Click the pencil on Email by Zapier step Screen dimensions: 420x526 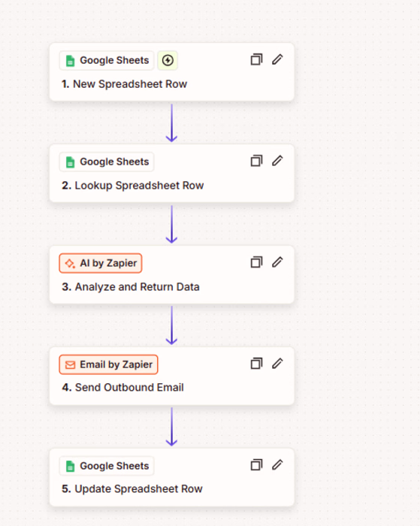click(x=277, y=364)
